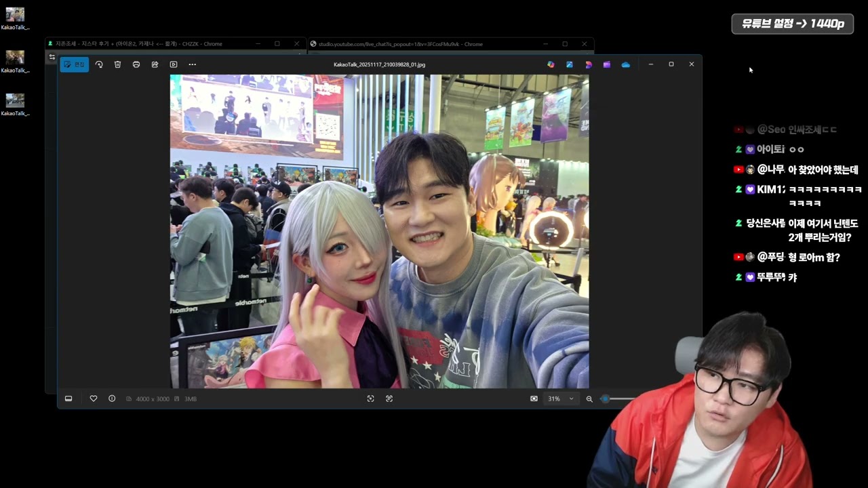Click the 4000 x 3000 dimensions text
The image size is (868, 488).
(153, 399)
